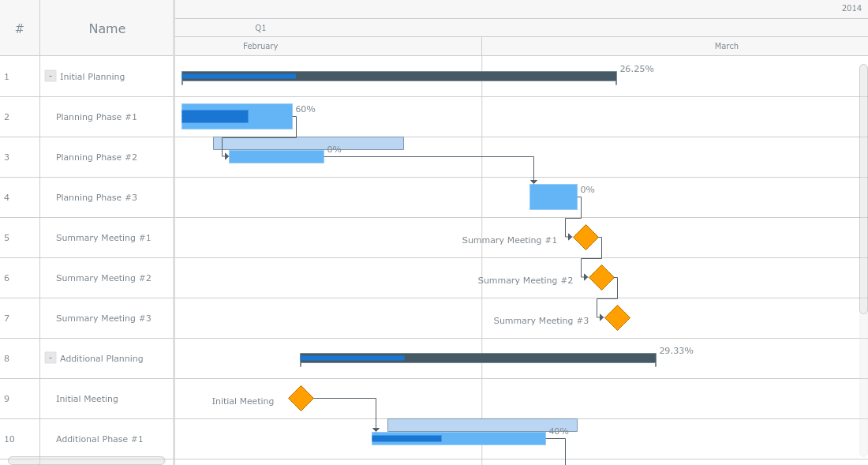This screenshot has width=868, height=465.
Task: Click the Name column header
Action: pos(107,28)
